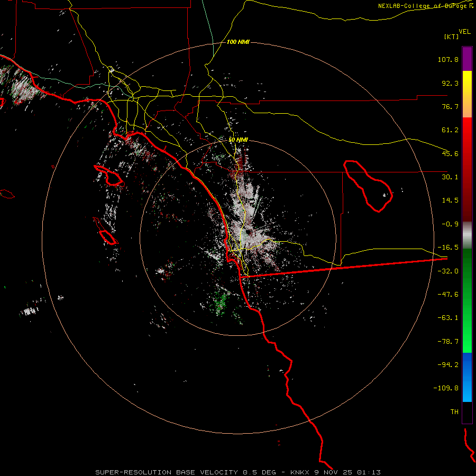The image size is (476, 476).
Task: Click the -47.6 legend value
Action: click(448, 295)
